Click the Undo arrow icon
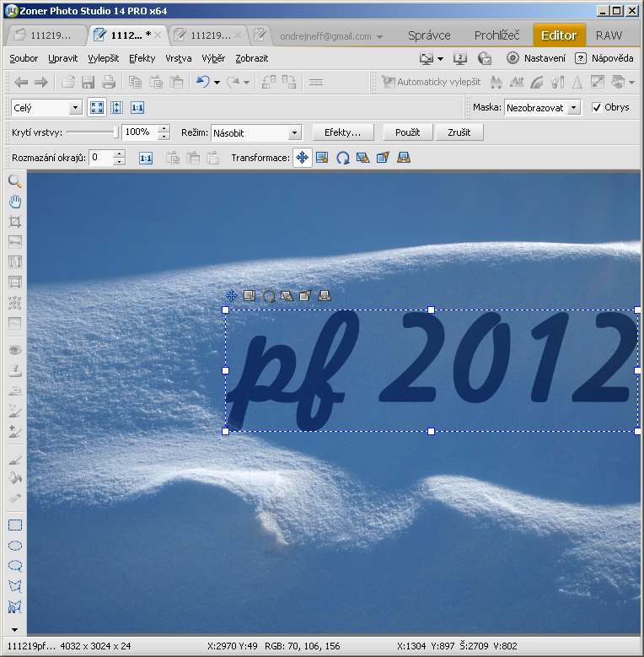Image resolution: width=644 pixels, height=657 pixels. [x=202, y=82]
